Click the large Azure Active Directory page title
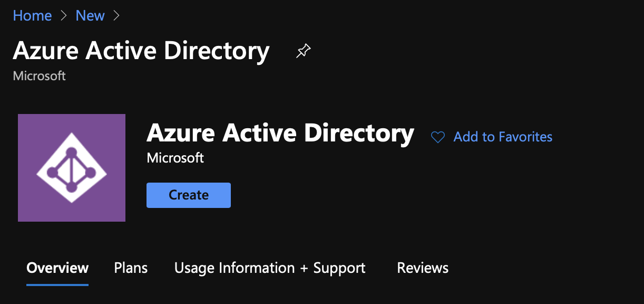644x304 pixels. tap(141, 51)
